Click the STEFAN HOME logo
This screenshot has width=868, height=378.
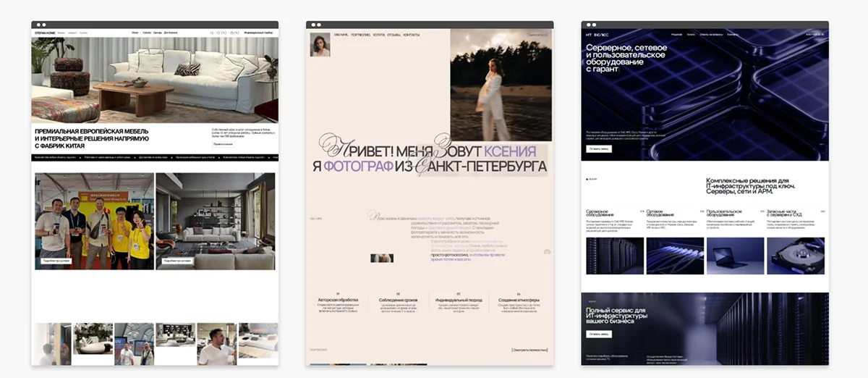tap(44, 33)
